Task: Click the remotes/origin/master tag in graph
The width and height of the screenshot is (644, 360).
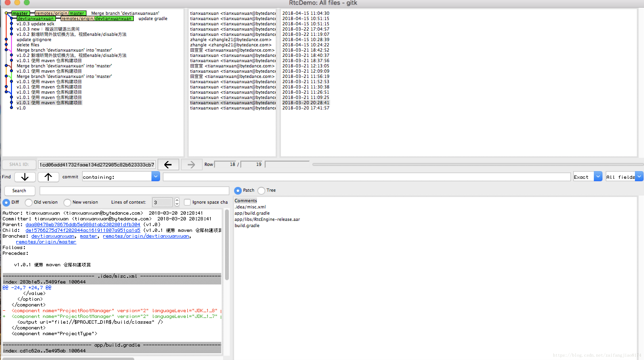Action: tap(60, 13)
